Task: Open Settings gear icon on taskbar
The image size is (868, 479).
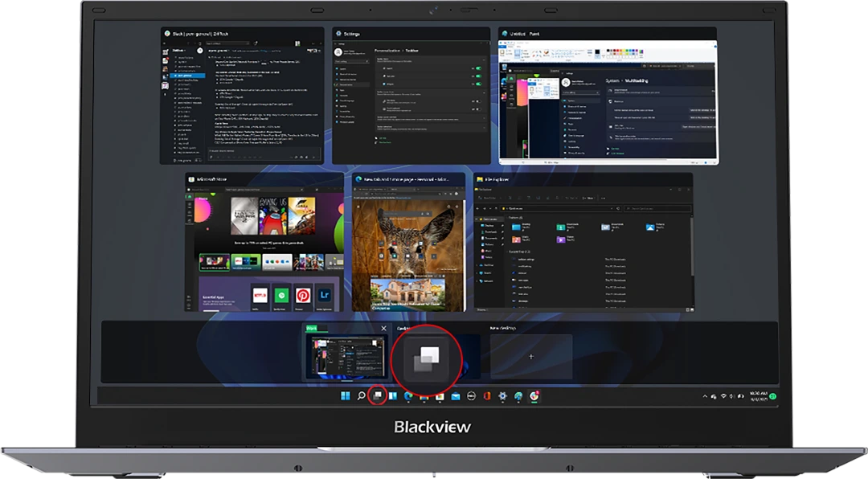Action: click(x=502, y=396)
